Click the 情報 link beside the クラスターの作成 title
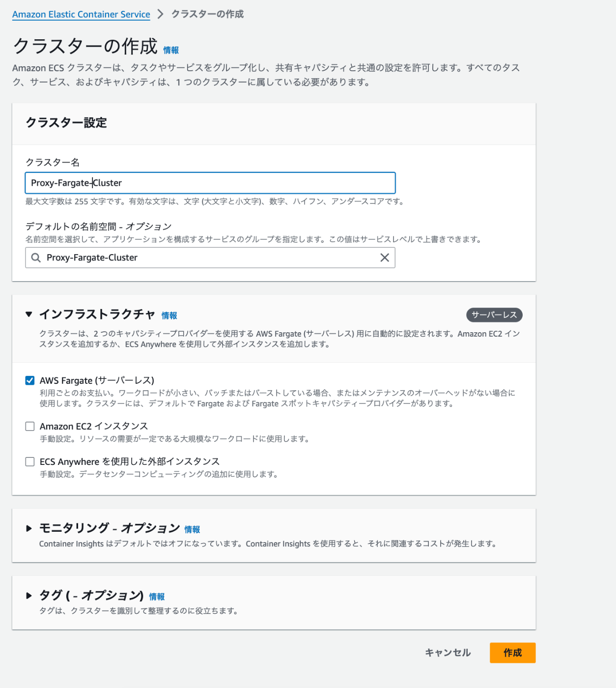 point(171,50)
